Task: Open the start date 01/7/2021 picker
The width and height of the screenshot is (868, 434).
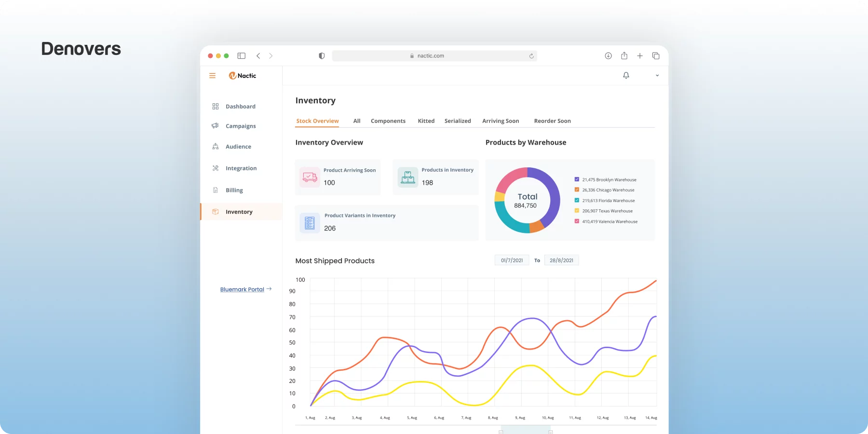Action: coord(512,260)
